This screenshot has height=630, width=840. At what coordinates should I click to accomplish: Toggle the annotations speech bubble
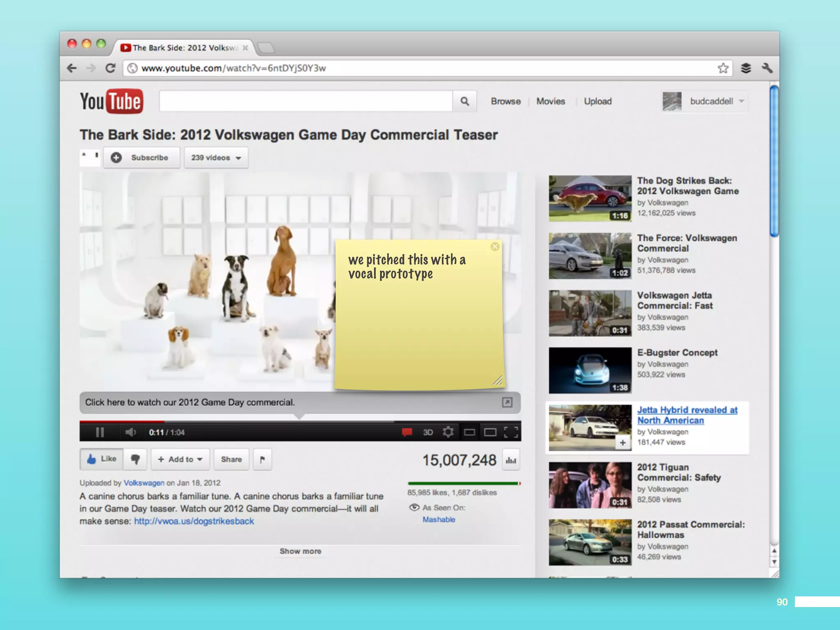pyautogui.click(x=407, y=432)
